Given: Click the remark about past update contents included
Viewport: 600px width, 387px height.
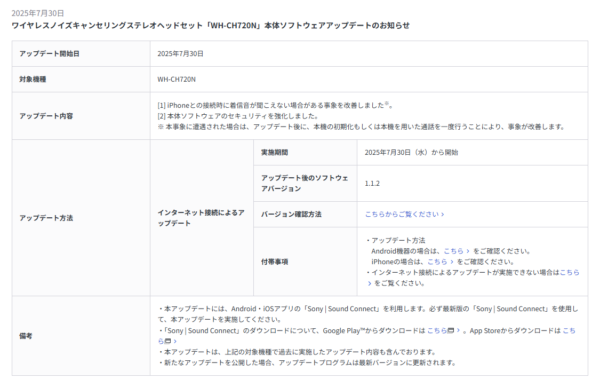Looking at the screenshot, I should tap(297, 352).
